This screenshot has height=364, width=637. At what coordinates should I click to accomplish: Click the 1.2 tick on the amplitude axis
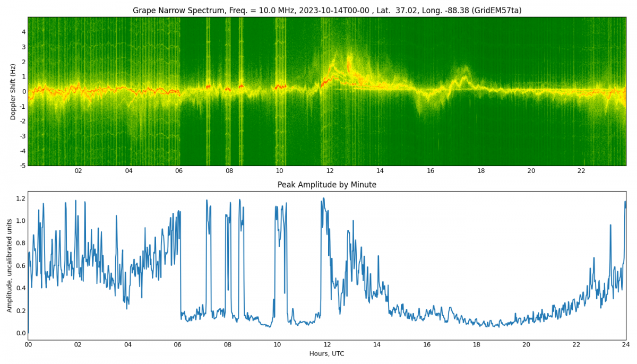21,198
